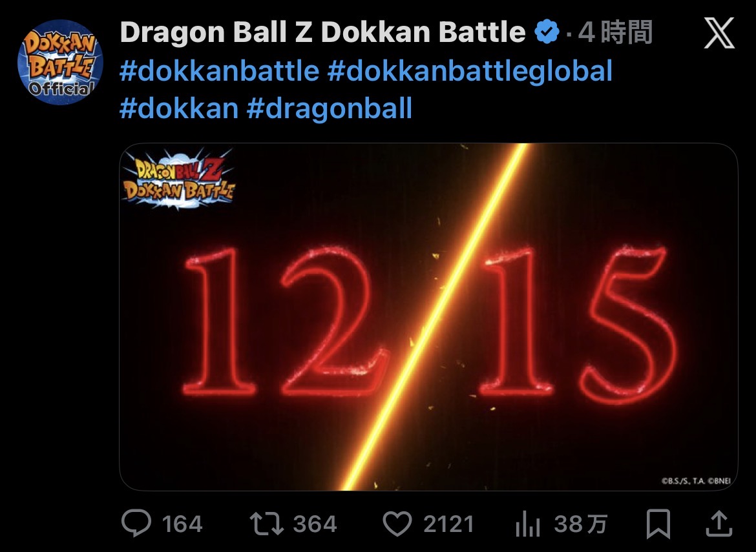756x552 pixels.
Task: Click the 2121 likes count
Action: coord(449,524)
